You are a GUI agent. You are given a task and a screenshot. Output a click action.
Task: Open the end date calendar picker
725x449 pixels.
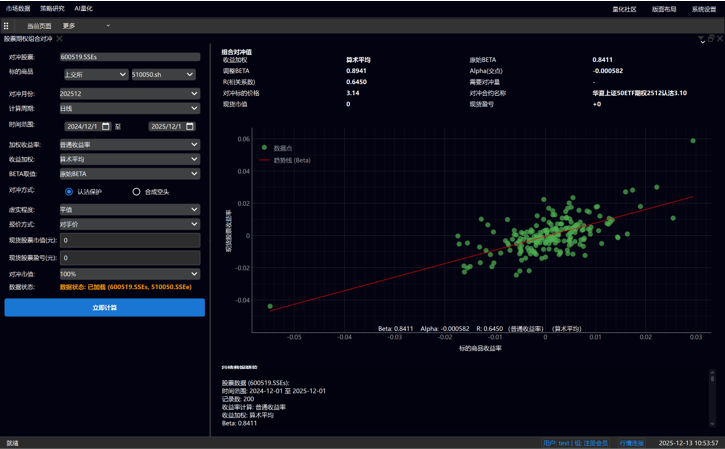pyautogui.click(x=190, y=127)
